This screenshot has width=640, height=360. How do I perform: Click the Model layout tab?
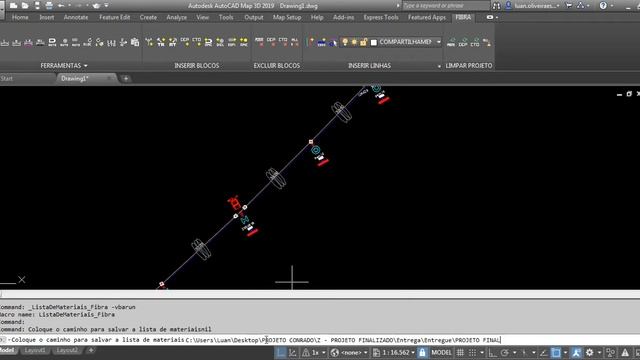coord(7,350)
